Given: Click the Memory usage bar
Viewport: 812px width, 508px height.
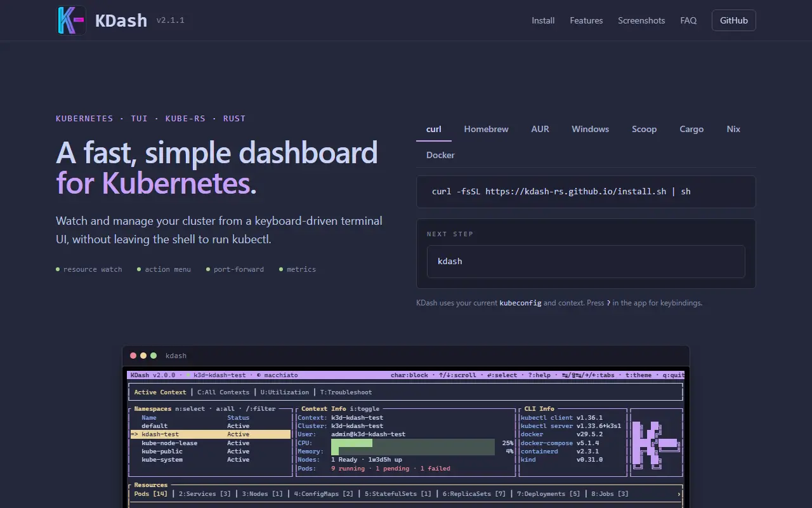Looking at the screenshot, I should pos(413,451).
